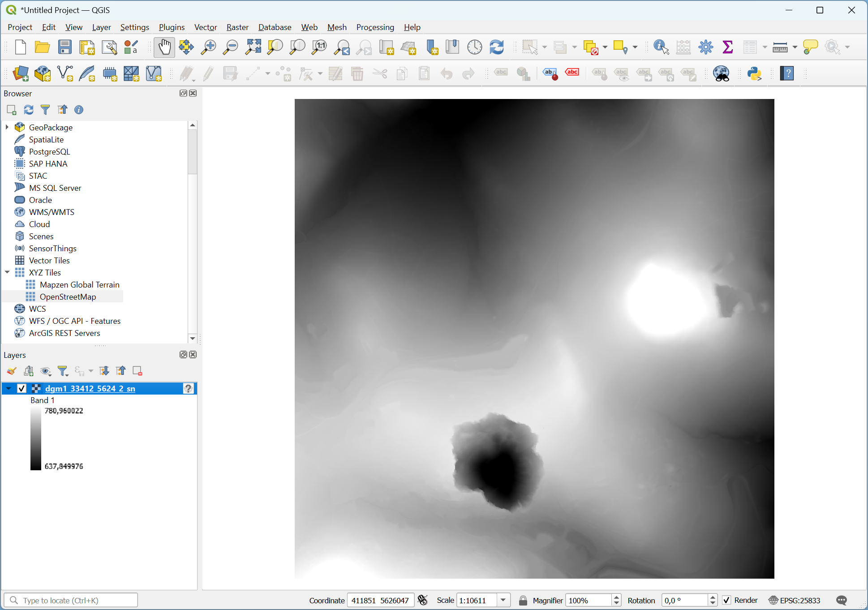
Task: Toggle the Render checkbox in status bar
Action: pyautogui.click(x=726, y=600)
